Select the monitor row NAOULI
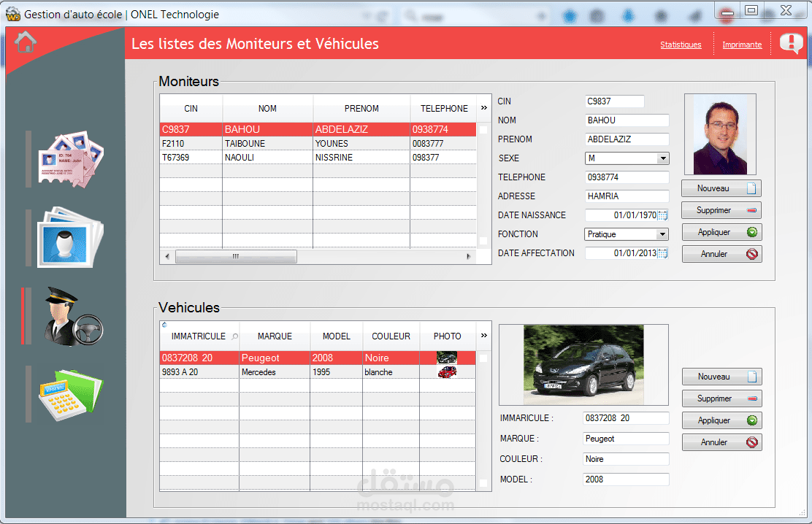The image size is (812, 524). (318, 158)
